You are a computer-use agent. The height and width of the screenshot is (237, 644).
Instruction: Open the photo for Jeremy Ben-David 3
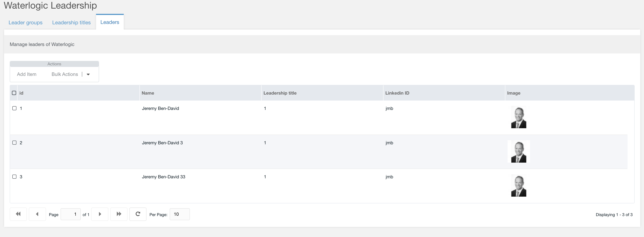(519, 152)
